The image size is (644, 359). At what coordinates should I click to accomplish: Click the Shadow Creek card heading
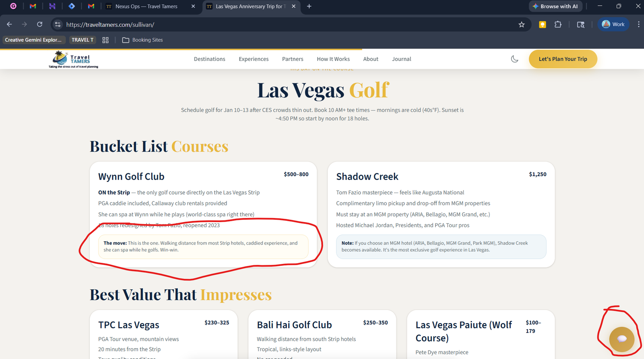tap(367, 176)
